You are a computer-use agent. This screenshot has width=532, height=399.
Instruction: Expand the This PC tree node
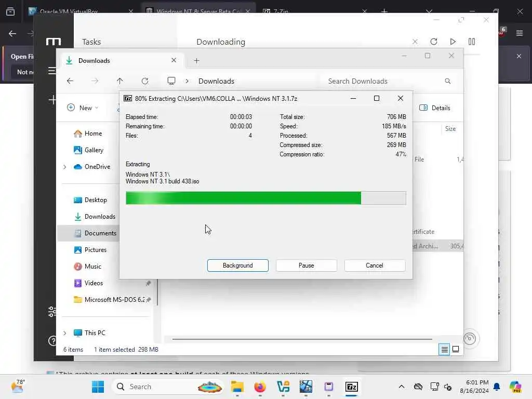64,333
